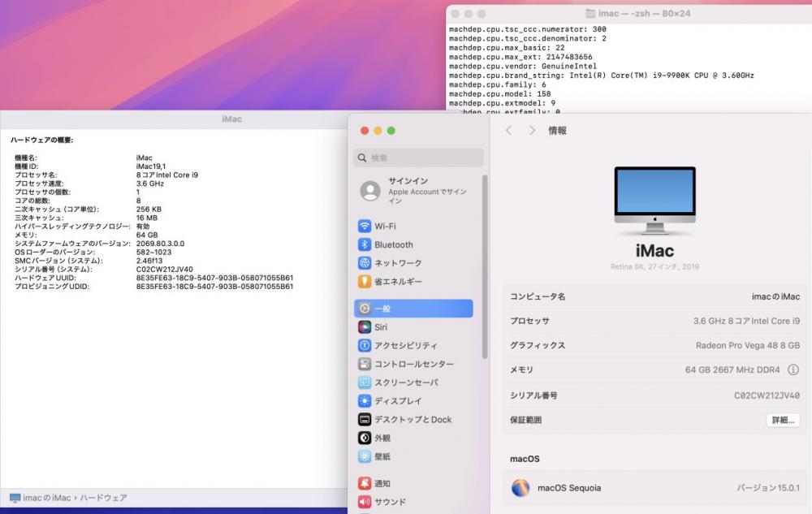Open サウンド speaker icon
This screenshot has width=812, height=514.
[x=365, y=502]
